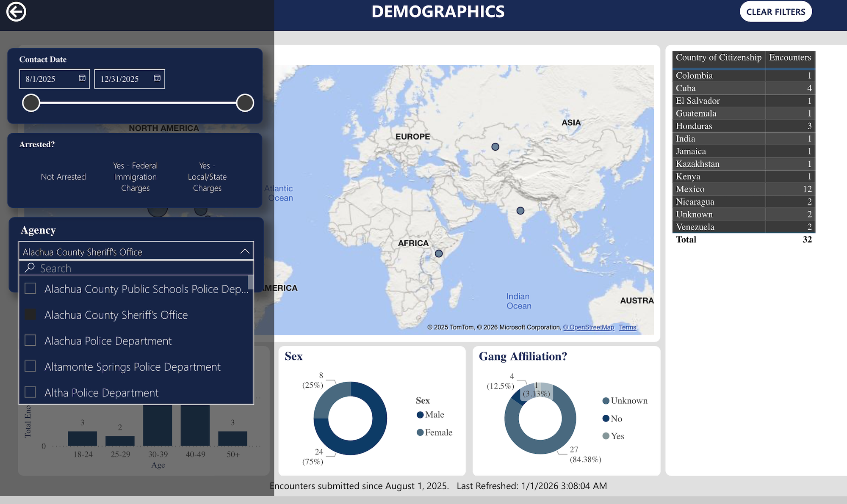
Task: Open the start date calendar picker
Action: pyautogui.click(x=82, y=78)
